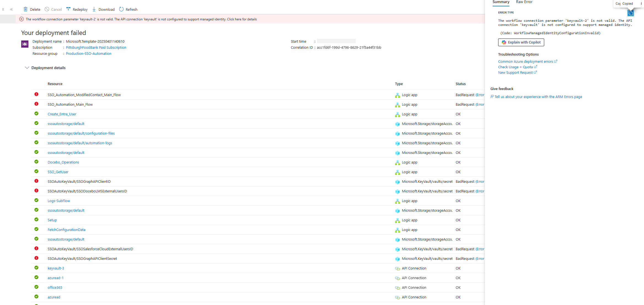644x305 pixels.
Task: Open the PittsburghFoodBank Paid Subscription link
Action: tap(96, 48)
